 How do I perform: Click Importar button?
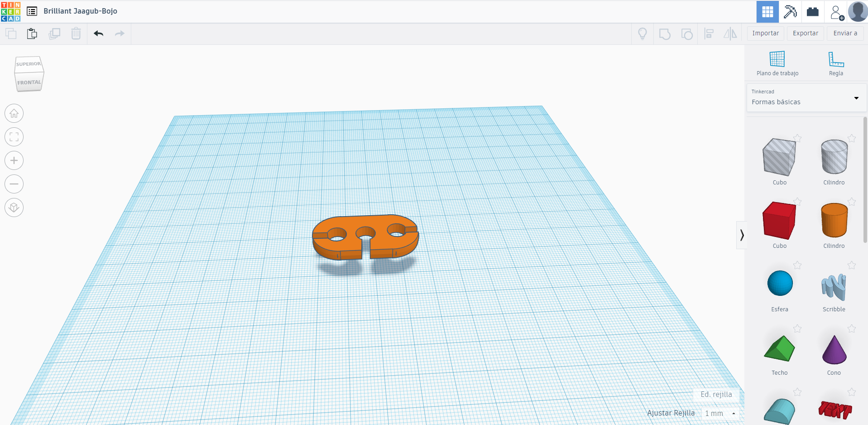coord(766,34)
